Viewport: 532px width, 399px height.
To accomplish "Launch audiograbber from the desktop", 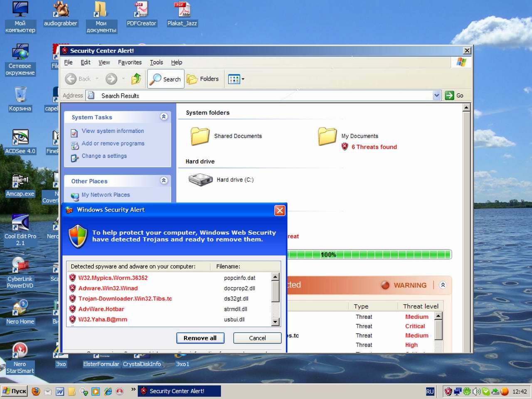I will click(x=61, y=14).
